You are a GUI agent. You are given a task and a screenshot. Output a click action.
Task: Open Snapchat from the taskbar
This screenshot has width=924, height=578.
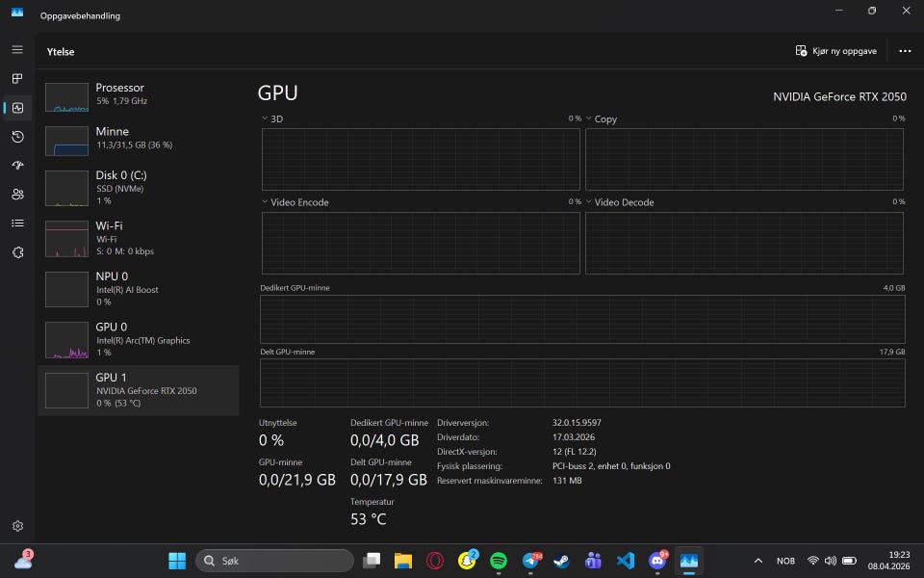point(467,561)
